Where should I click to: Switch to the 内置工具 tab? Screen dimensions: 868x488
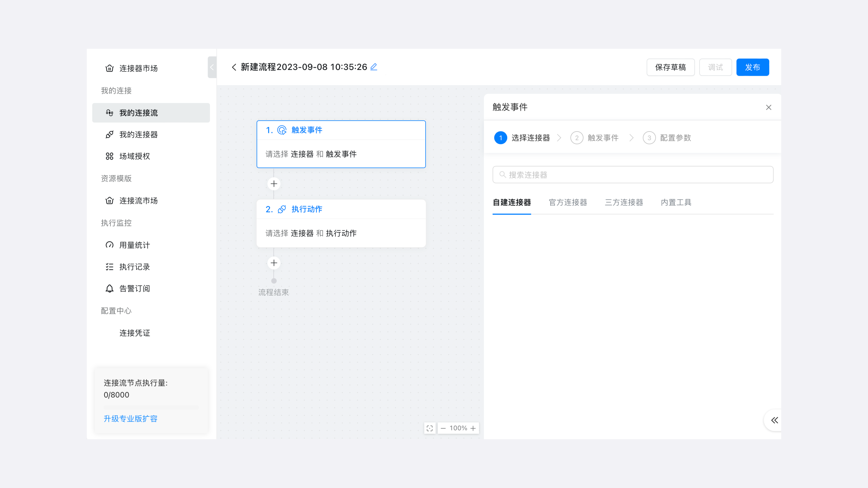(x=676, y=202)
